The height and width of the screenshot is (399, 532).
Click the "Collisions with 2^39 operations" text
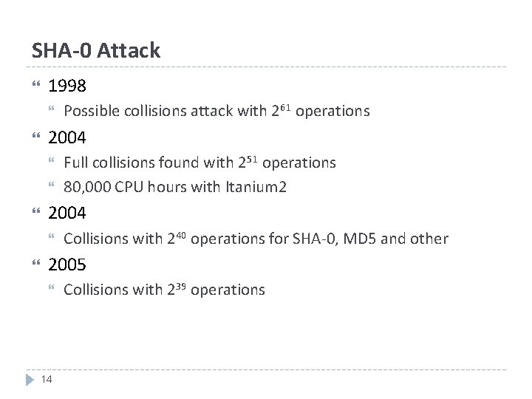tap(164, 290)
